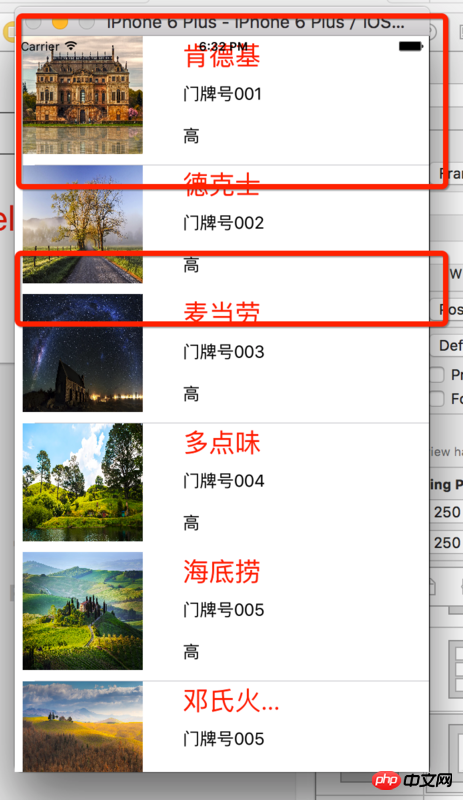Image resolution: width=463 pixels, height=800 pixels.
Task: Open the 'Fra' dropdown in inspector
Action: [x=447, y=174]
